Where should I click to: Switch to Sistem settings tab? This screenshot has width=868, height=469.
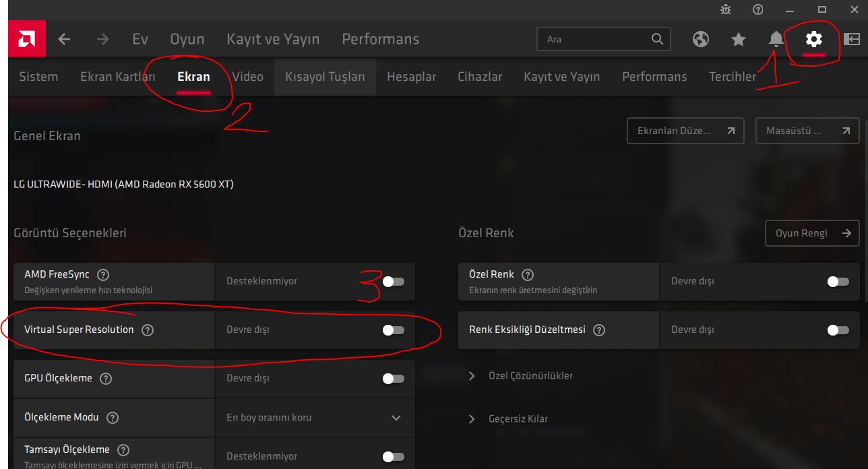[38, 76]
